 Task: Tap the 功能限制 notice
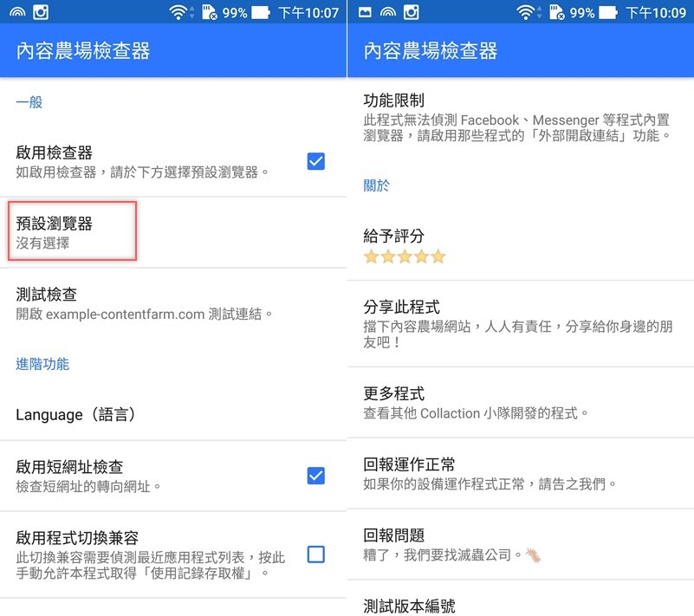(521, 118)
